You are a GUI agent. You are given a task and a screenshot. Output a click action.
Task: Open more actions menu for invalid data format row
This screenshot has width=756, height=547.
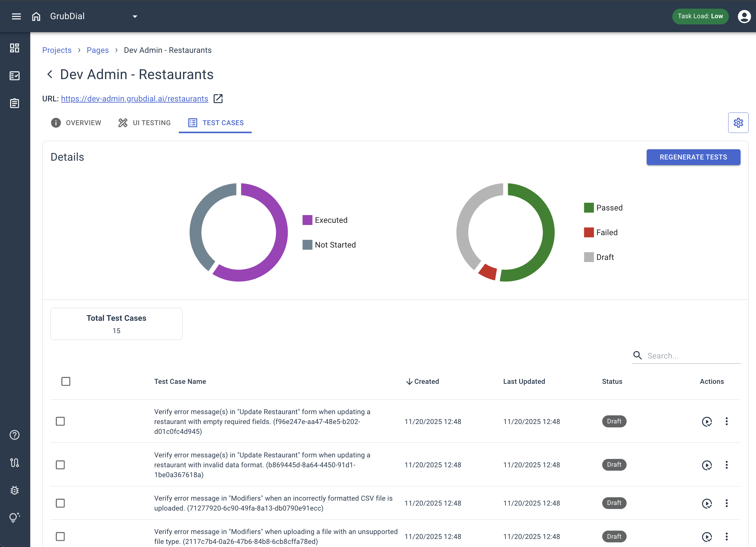[727, 465]
